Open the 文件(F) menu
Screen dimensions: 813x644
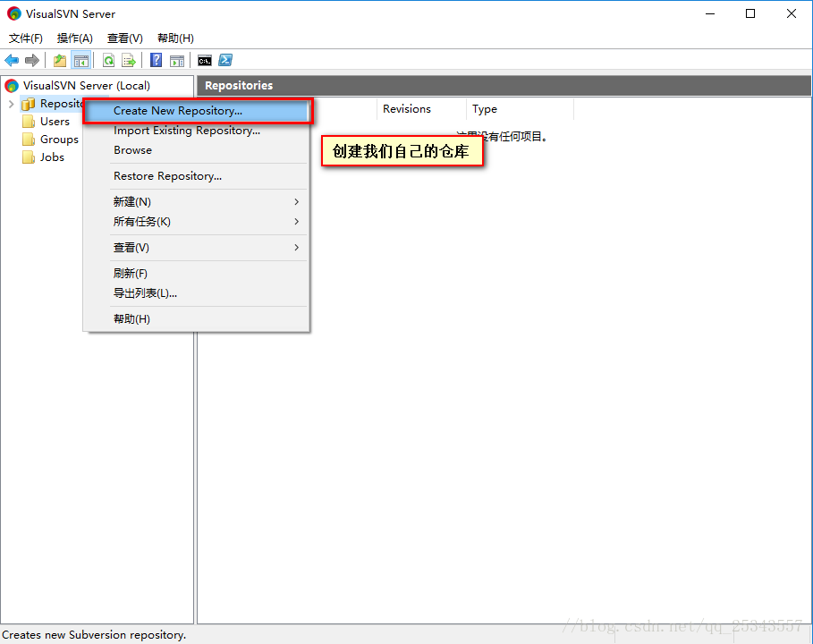[x=26, y=38]
